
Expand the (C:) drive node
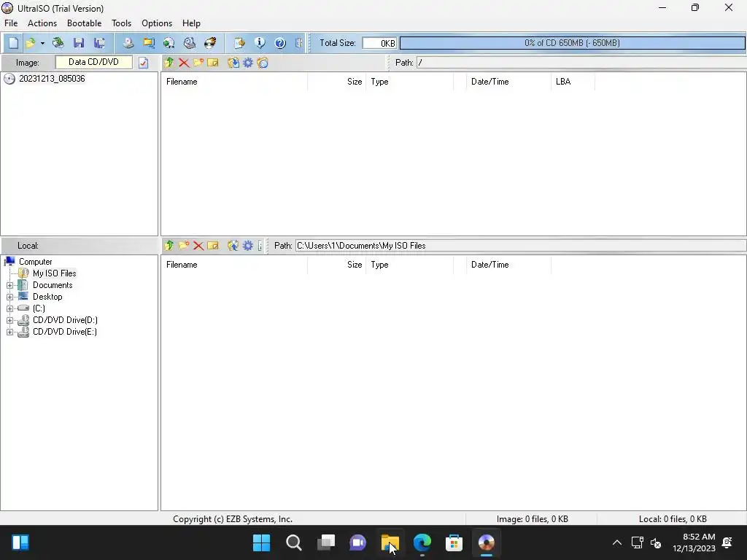tap(9, 308)
